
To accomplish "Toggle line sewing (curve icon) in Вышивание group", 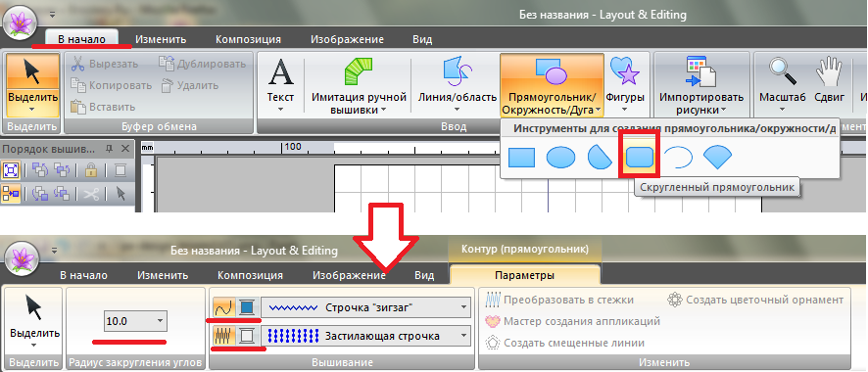I will (224, 307).
